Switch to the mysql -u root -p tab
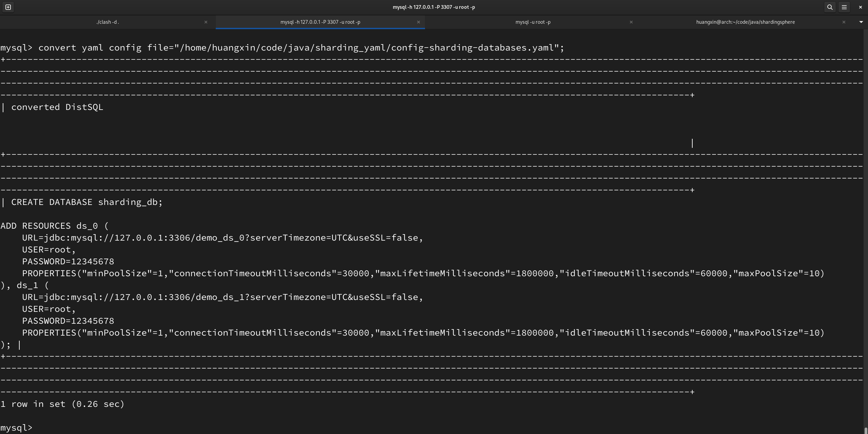868x434 pixels. [533, 22]
